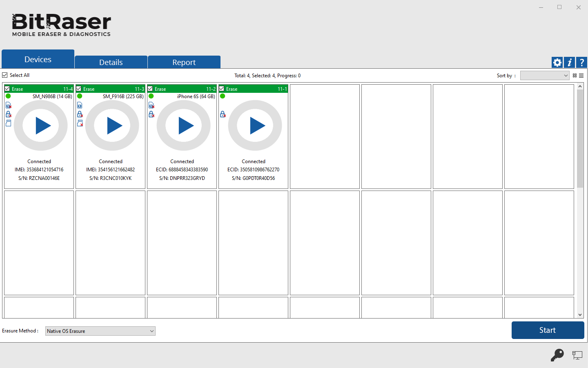Open Erasure Method dropdown showing Native OS Erasure

coord(100,331)
